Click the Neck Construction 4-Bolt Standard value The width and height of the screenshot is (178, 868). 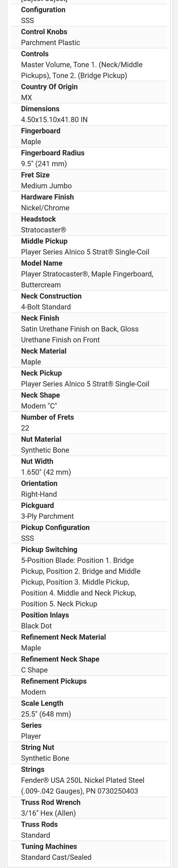[46, 307]
